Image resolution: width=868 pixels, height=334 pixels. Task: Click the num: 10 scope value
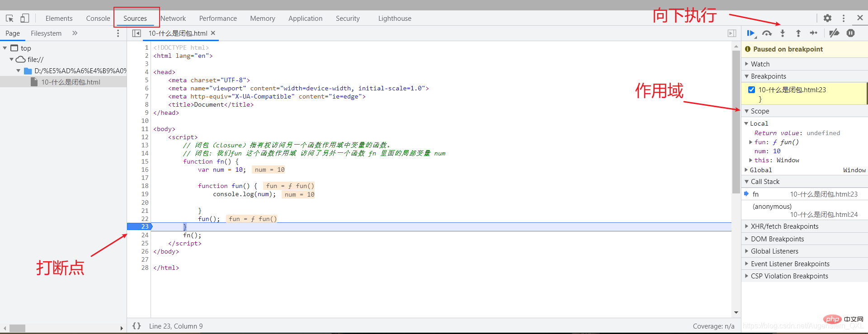768,151
